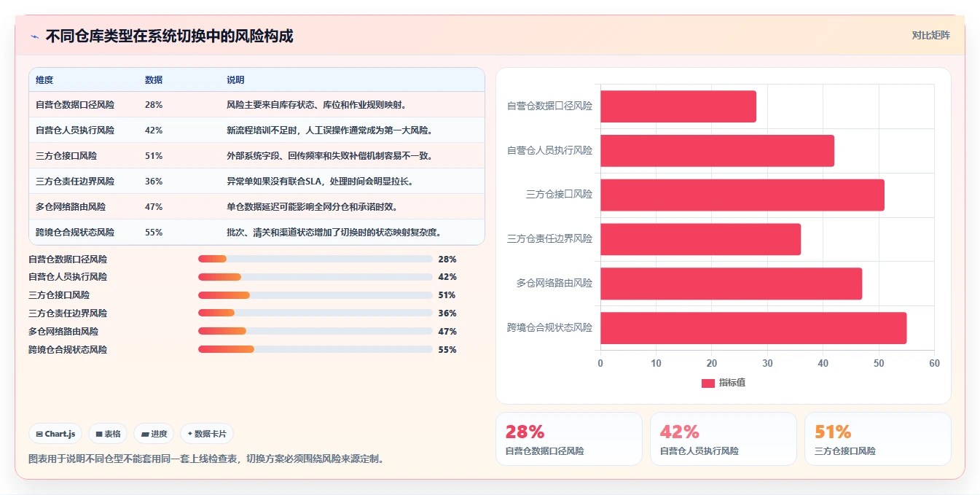Click the lightning icon beside the title
The image size is (980, 495).
35,36
